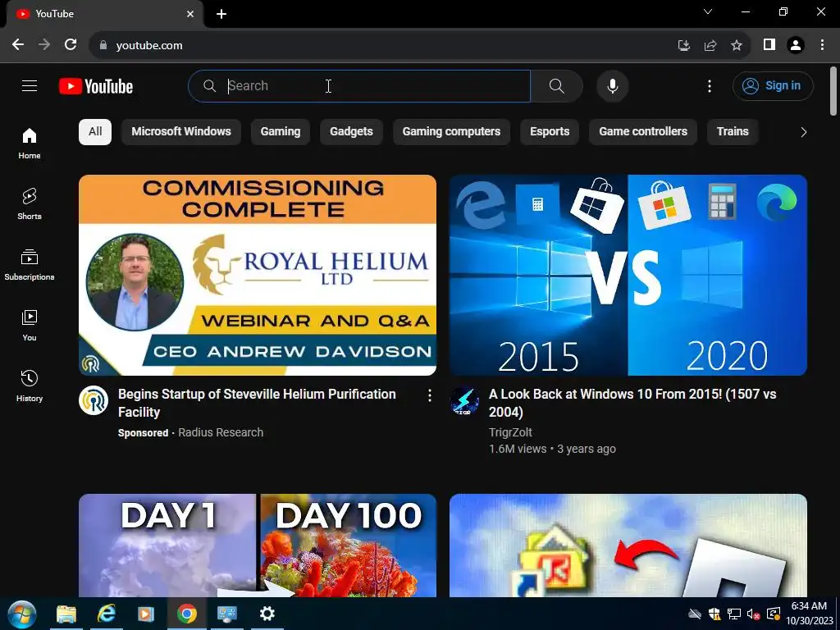This screenshot has width=840, height=630.
Task: Toggle the Chrome side panel
Action: tap(769, 45)
